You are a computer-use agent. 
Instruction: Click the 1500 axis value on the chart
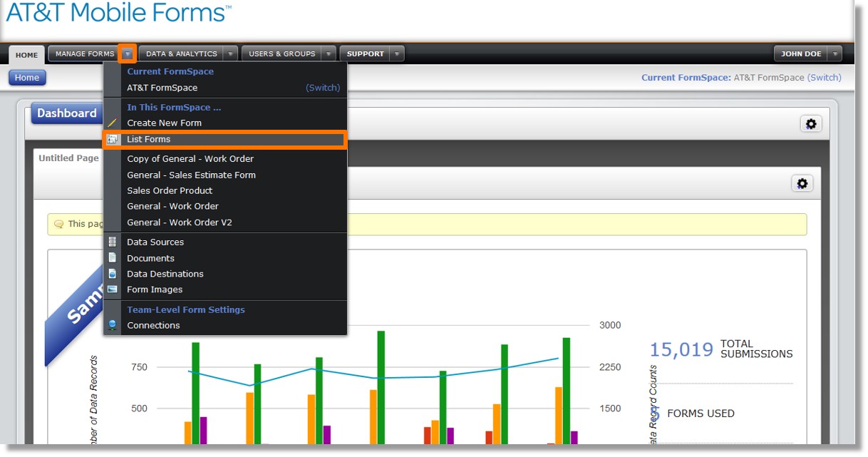tap(611, 409)
